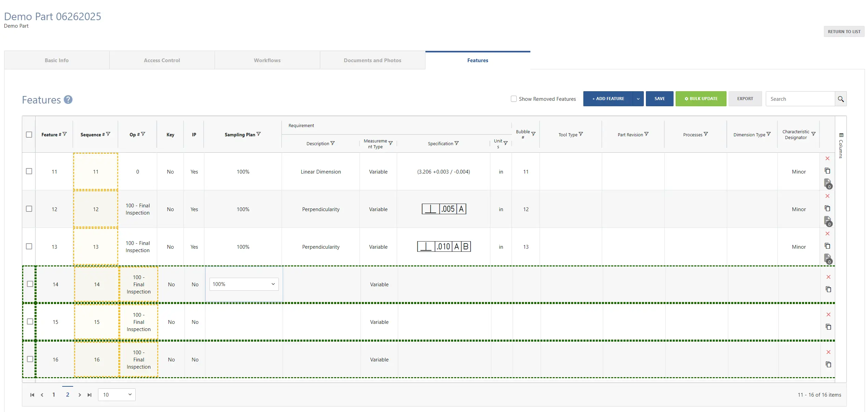Enable Show Removed Features

(514, 99)
